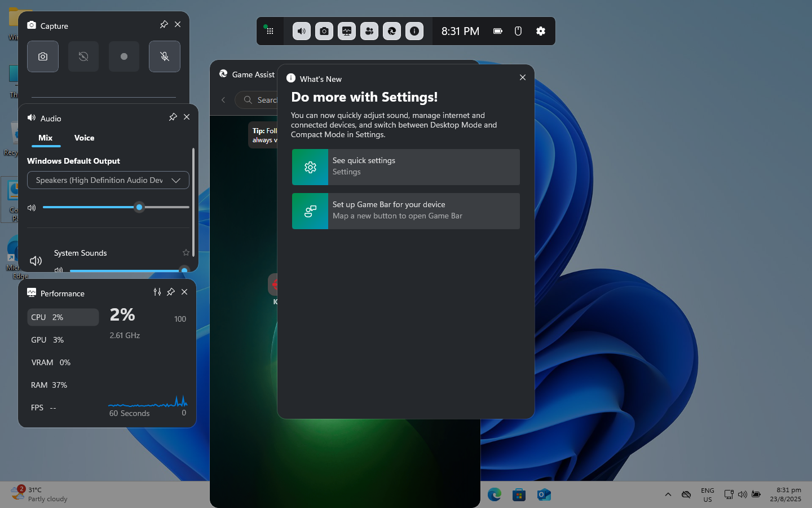This screenshot has width=812, height=508.
Task: Open Microsoft Store from the taskbar
Action: [519, 494]
